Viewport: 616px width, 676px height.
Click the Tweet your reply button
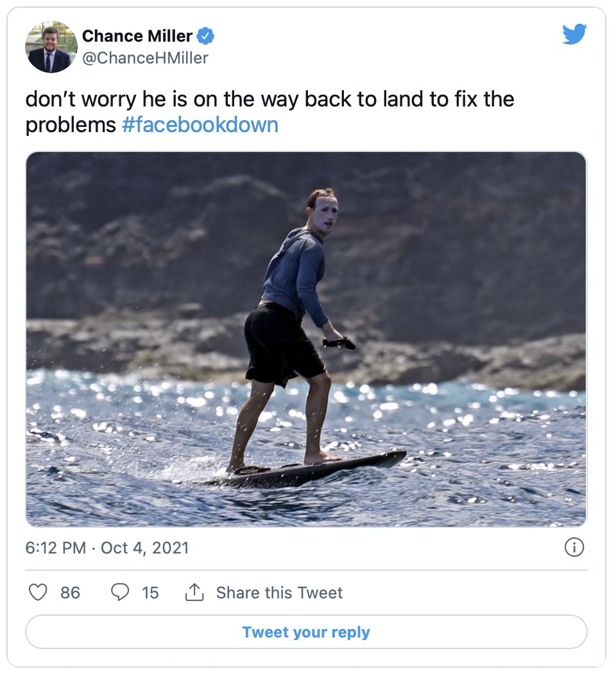coord(306,632)
